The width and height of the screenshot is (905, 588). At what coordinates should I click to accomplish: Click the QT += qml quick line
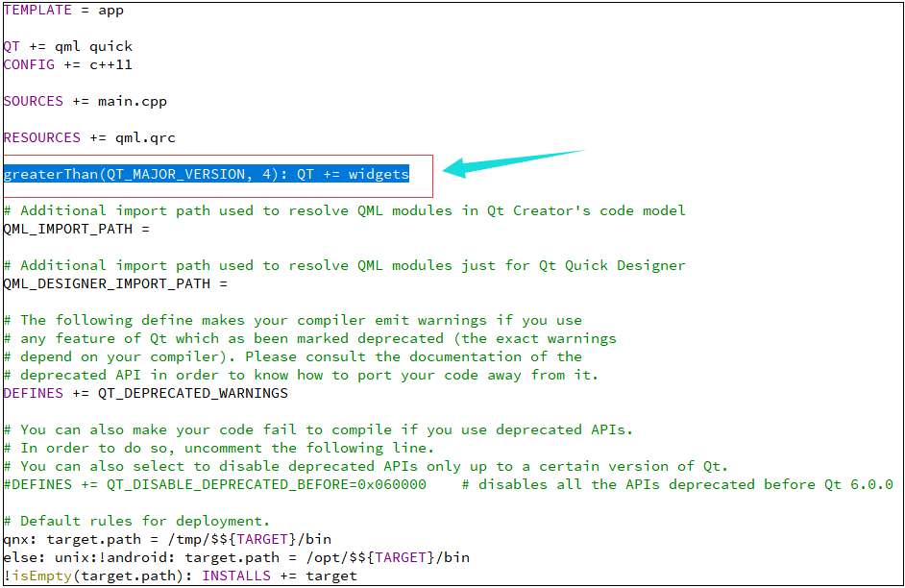(67, 45)
